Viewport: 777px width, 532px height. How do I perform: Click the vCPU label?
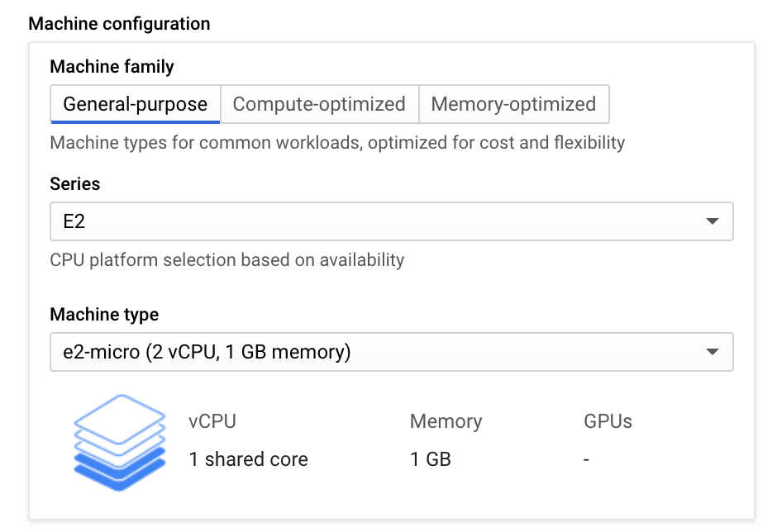(212, 421)
